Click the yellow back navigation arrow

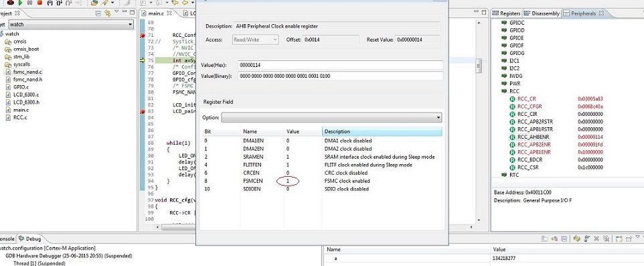185,3
